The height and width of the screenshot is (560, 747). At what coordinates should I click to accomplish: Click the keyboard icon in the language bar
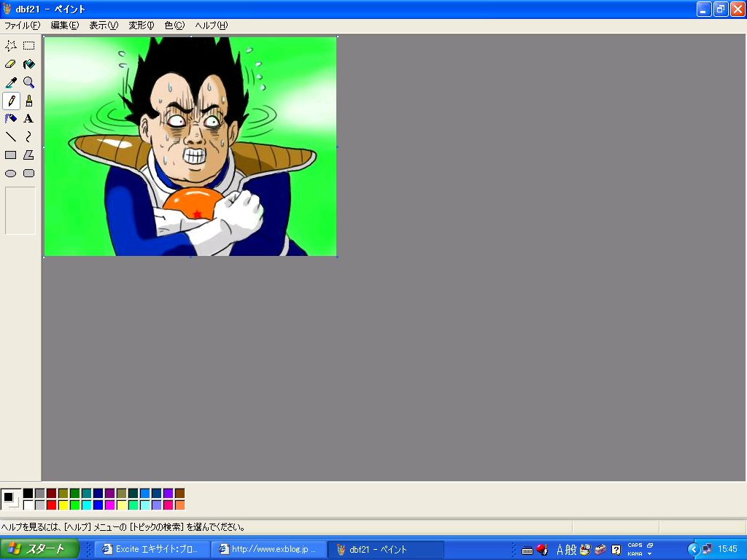click(527, 551)
